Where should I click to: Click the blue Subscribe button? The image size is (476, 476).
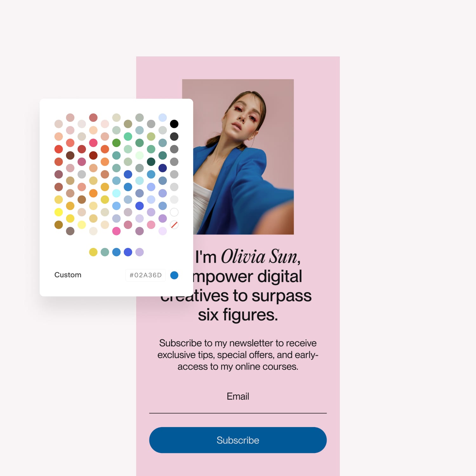(238, 440)
